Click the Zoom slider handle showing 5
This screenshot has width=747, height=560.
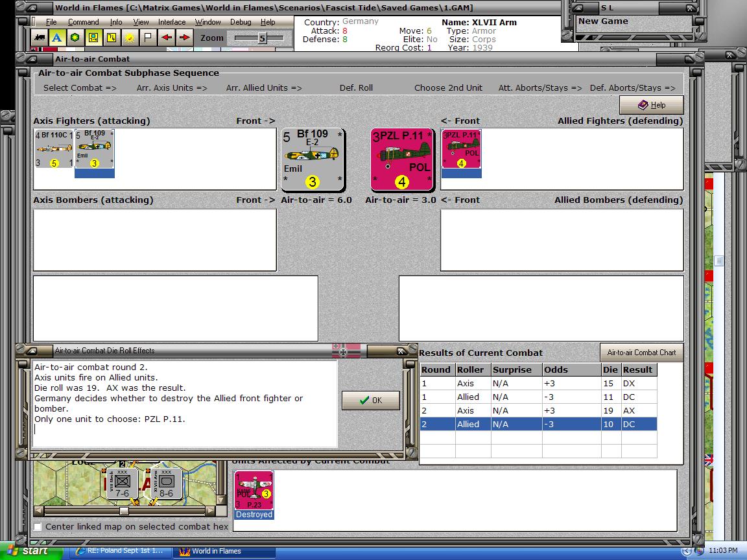pyautogui.click(x=262, y=38)
